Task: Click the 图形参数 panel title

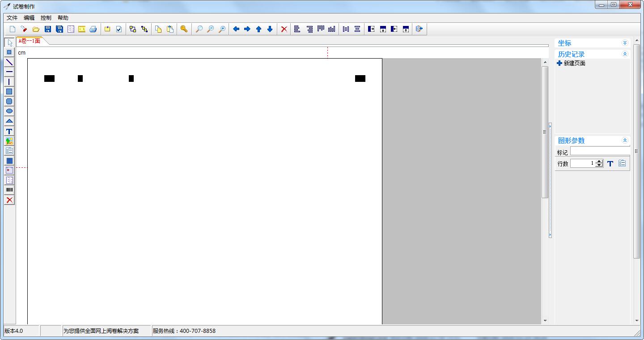Action: pos(571,140)
